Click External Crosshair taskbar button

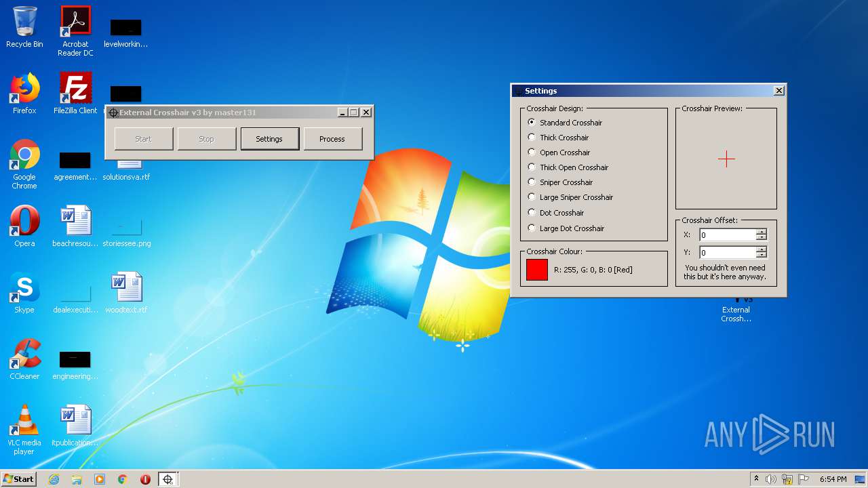[x=167, y=479]
